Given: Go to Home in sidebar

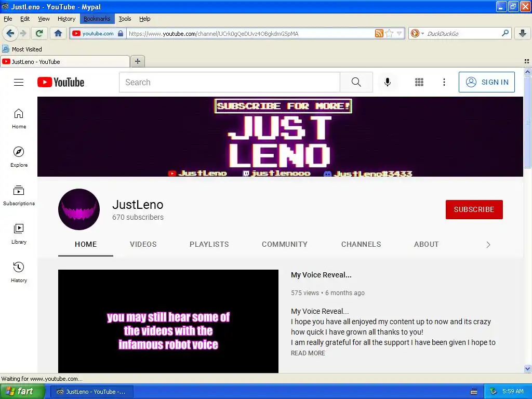Looking at the screenshot, I should 19,119.
